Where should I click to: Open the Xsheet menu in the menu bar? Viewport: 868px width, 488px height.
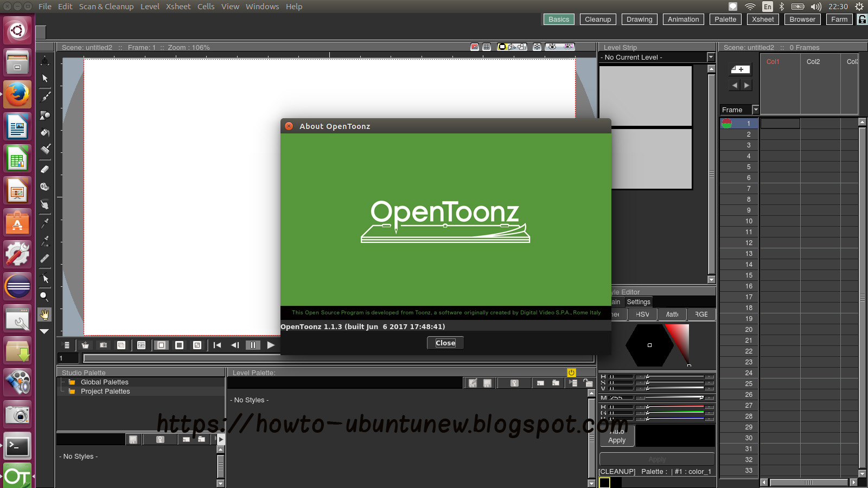pos(178,7)
